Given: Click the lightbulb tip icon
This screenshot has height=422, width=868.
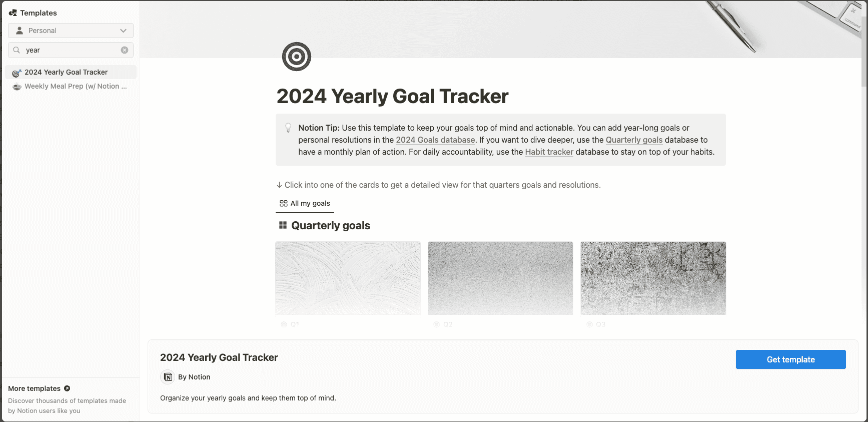Looking at the screenshot, I should [288, 128].
